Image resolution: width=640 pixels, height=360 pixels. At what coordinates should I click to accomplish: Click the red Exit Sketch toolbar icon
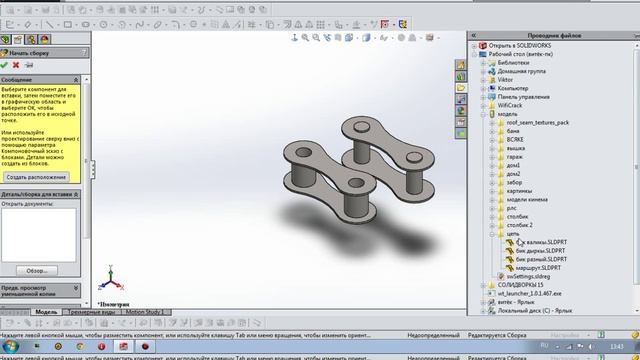pos(384,24)
